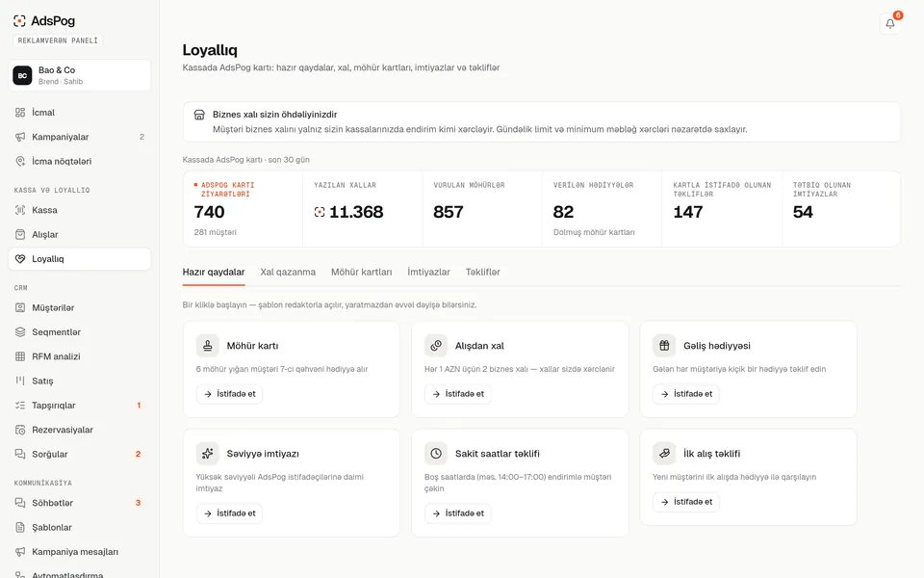Use the İlk alış təklifi template

click(686, 502)
